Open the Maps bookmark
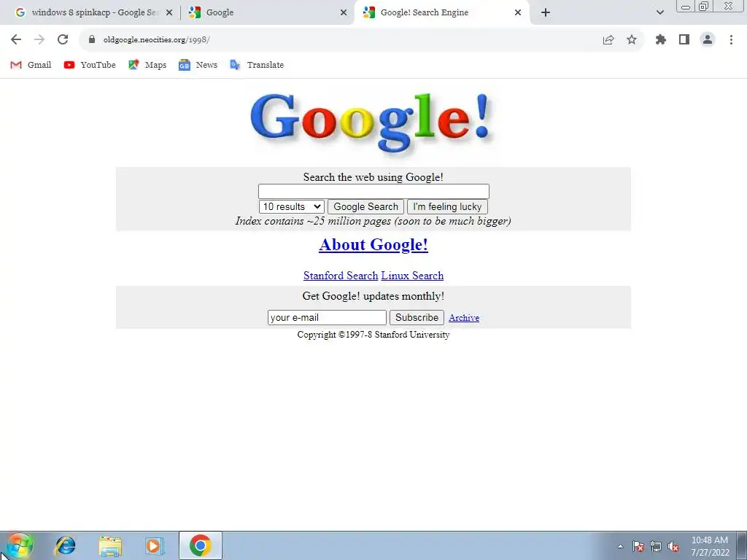747x560 pixels. pos(147,65)
